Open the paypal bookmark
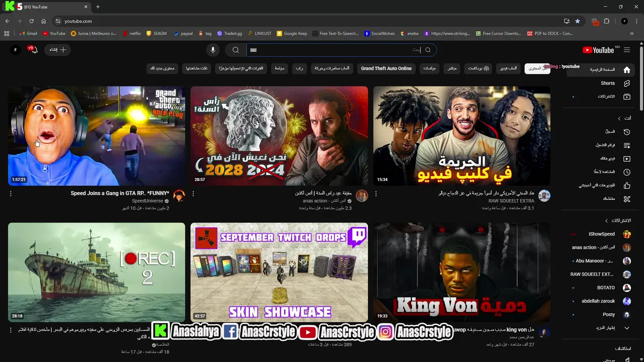The image size is (644, 362). click(x=183, y=34)
